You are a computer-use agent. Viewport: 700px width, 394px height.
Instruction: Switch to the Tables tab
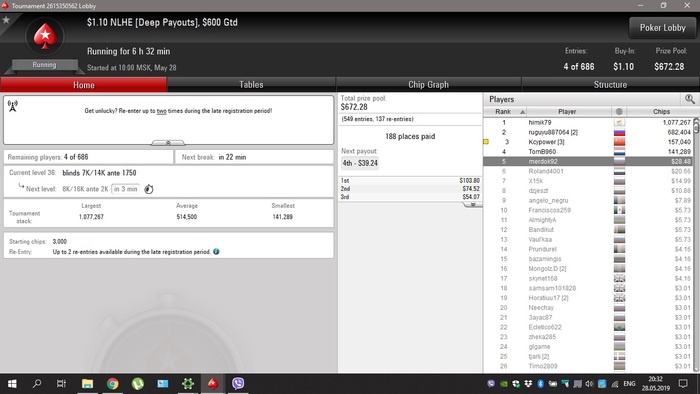251,85
